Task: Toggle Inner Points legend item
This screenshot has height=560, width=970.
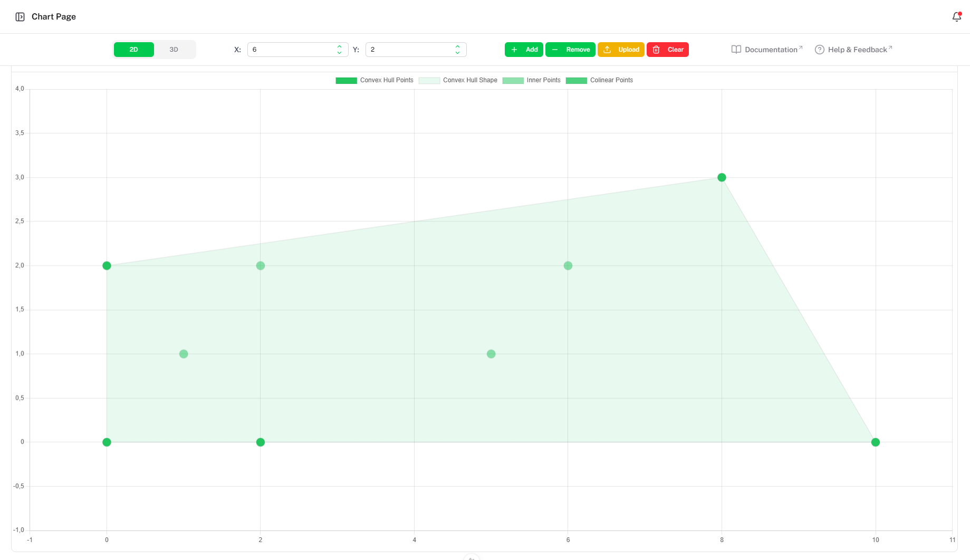Action: (531, 80)
